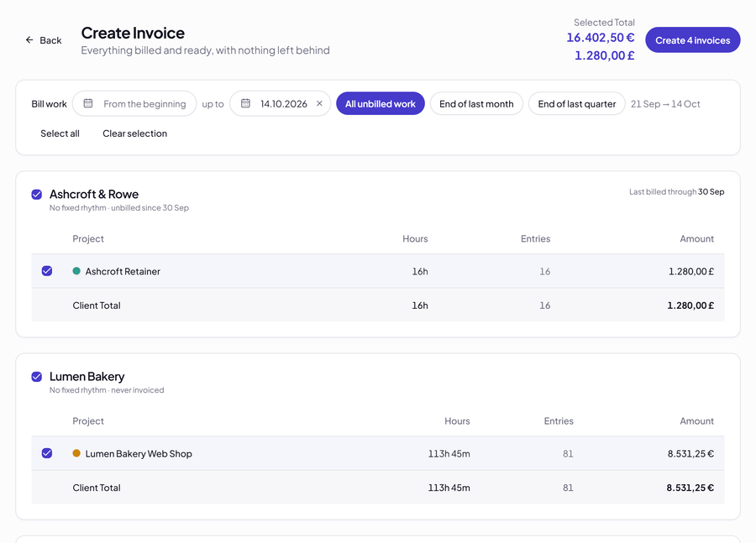This screenshot has height=543, width=756.
Task: Click the calendar icon beside From the beginning
Action: click(87, 103)
